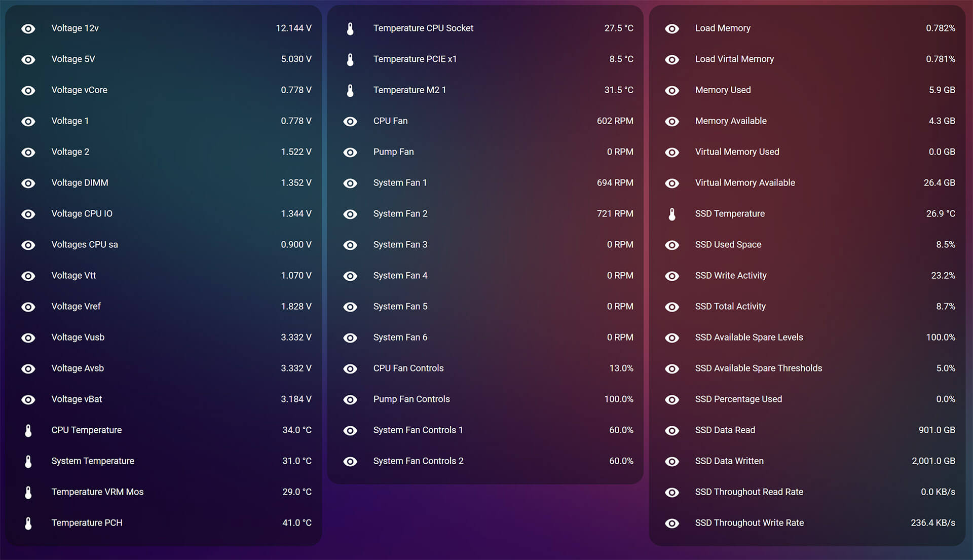This screenshot has width=973, height=560.
Task: Toggle the Voltage vBat eye icon
Action: click(28, 399)
